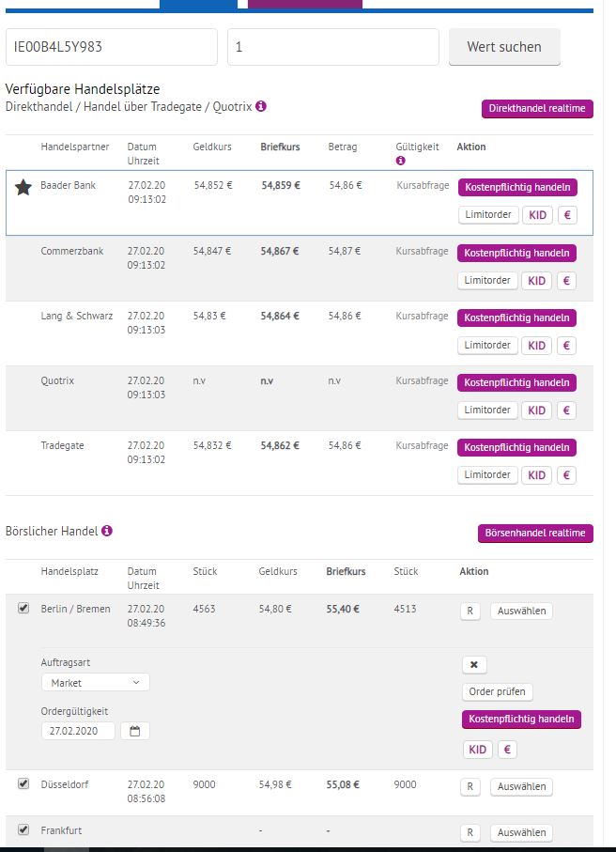The width and height of the screenshot is (616, 852).
Task: Click the R button in Düsseldorf row
Action: point(470,786)
